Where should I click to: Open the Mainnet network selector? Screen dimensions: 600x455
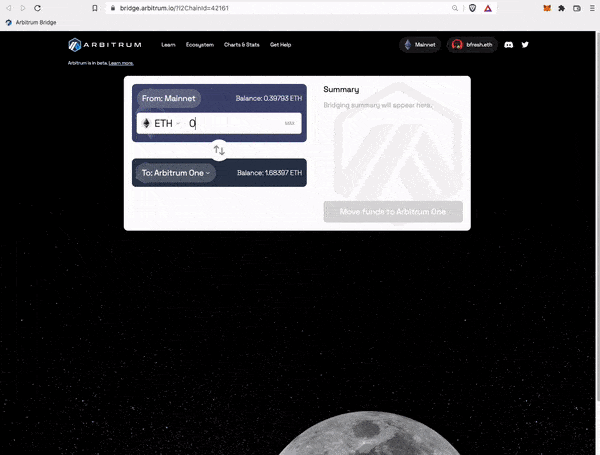pyautogui.click(x=420, y=45)
